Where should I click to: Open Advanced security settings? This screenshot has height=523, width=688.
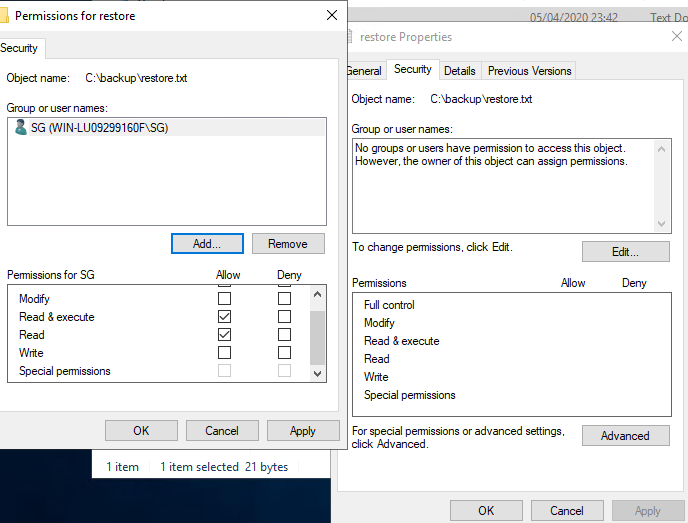point(625,436)
